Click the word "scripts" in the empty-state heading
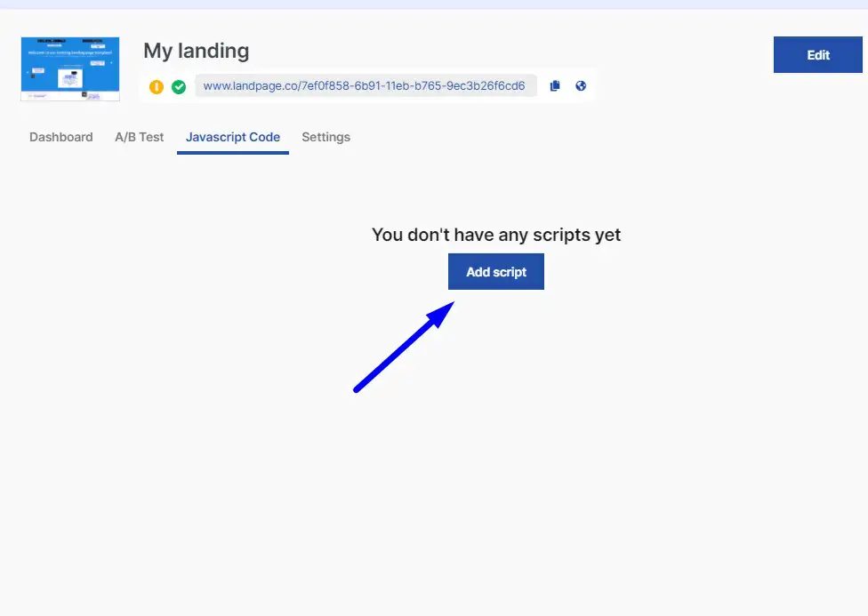The width and height of the screenshot is (868, 616). coord(561,236)
